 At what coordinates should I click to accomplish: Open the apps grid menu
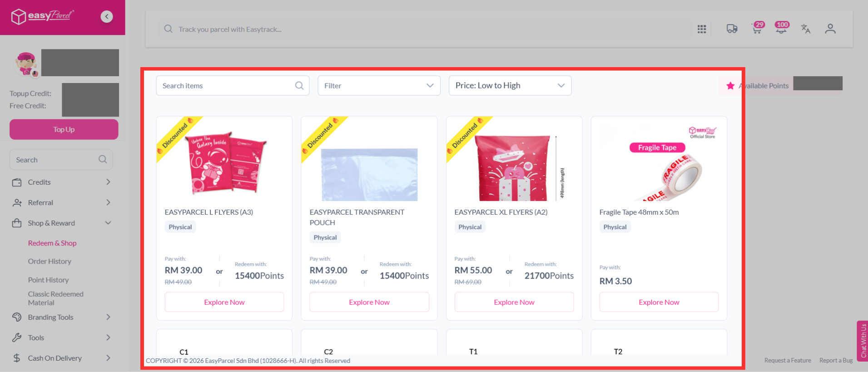tap(702, 29)
